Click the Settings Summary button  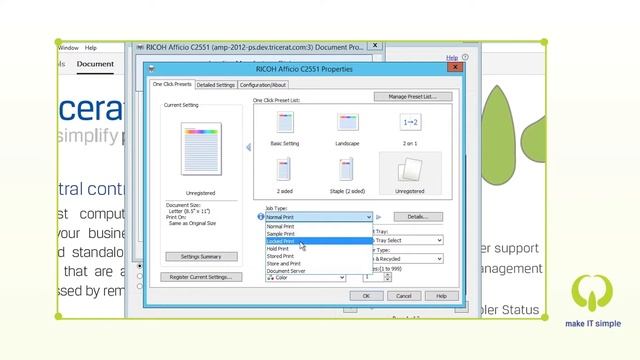(201, 257)
